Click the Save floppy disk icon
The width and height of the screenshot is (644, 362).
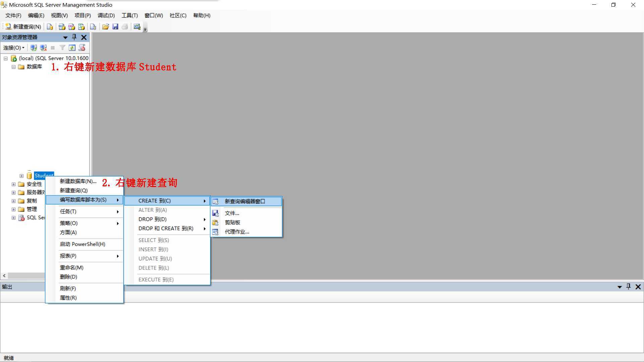coord(115,27)
